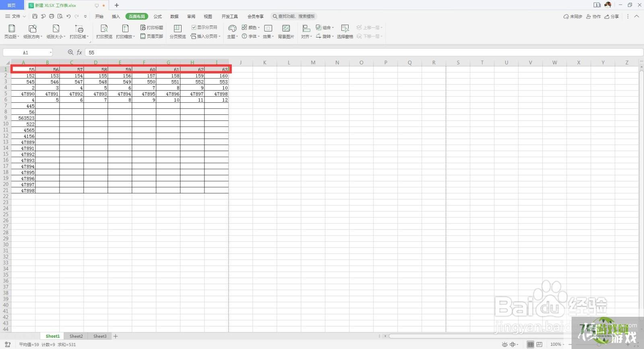The width and height of the screenshot is (644, 349).
Task: Switch to Developer Tools (开发工具) tab
Action: pos(229,17)
